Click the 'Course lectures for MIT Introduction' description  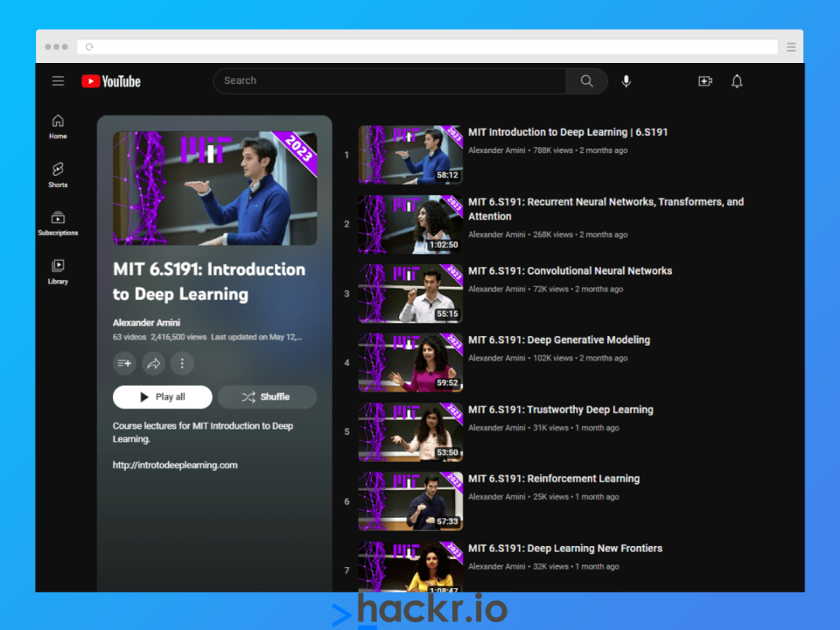click(202, 432)
